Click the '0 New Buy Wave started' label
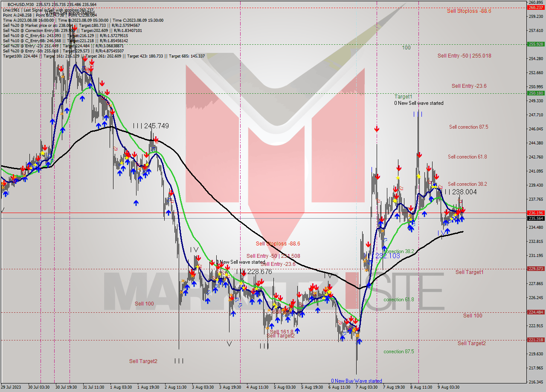 coord(357,381)
